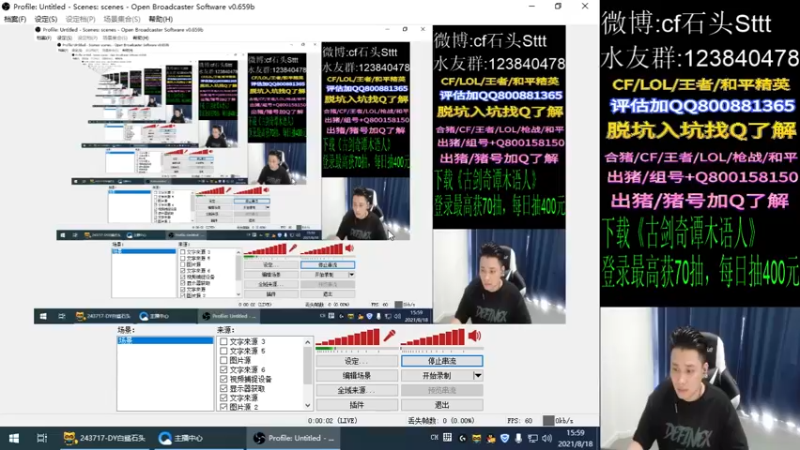The image size is (800, 450).
Task: Toggle the 文字来源 3 source checkbox
Action: pyautogui.click(x=223, y=341)
